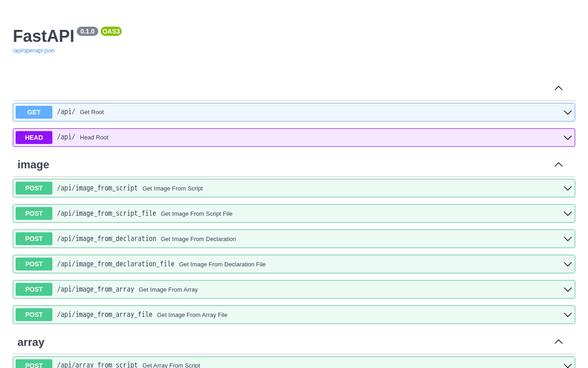
Task: Open the /api/openapi.json link
Action: (34, 51)
